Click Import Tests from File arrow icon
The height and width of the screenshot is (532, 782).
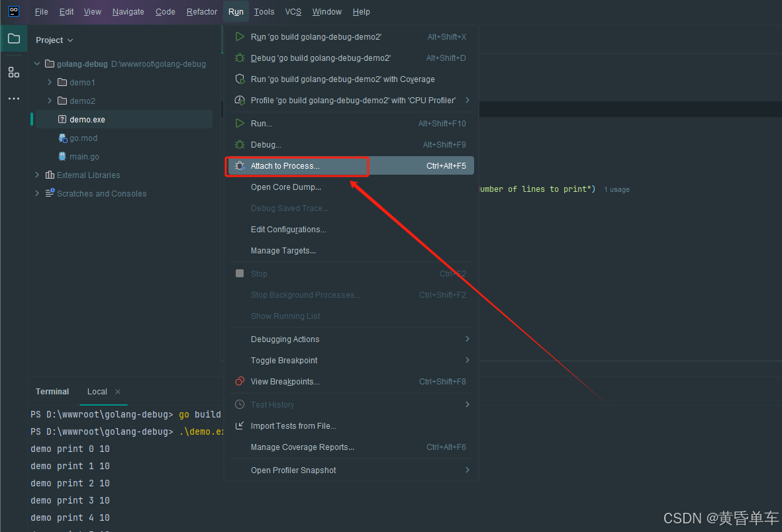tap(240, 425)
